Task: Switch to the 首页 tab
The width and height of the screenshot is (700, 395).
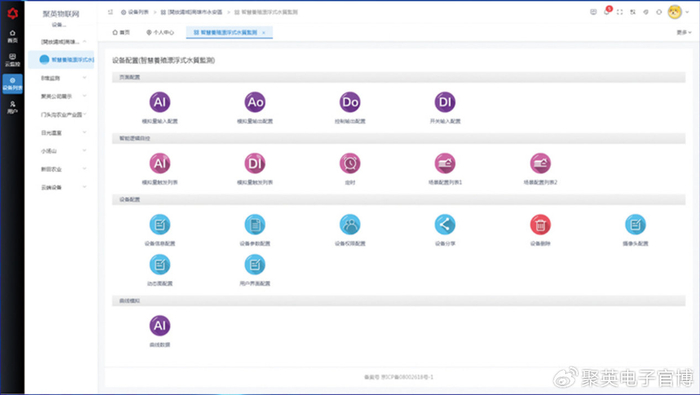Action: [121, 33]
